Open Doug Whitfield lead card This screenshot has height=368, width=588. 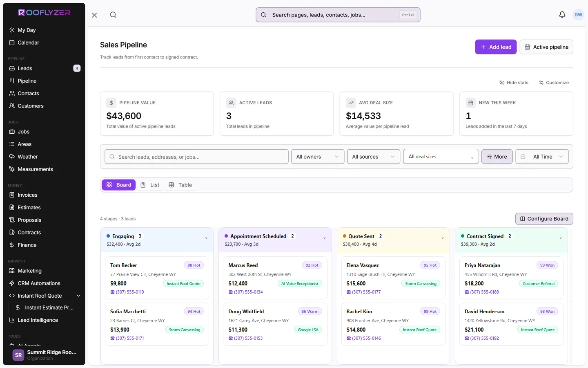275,324
